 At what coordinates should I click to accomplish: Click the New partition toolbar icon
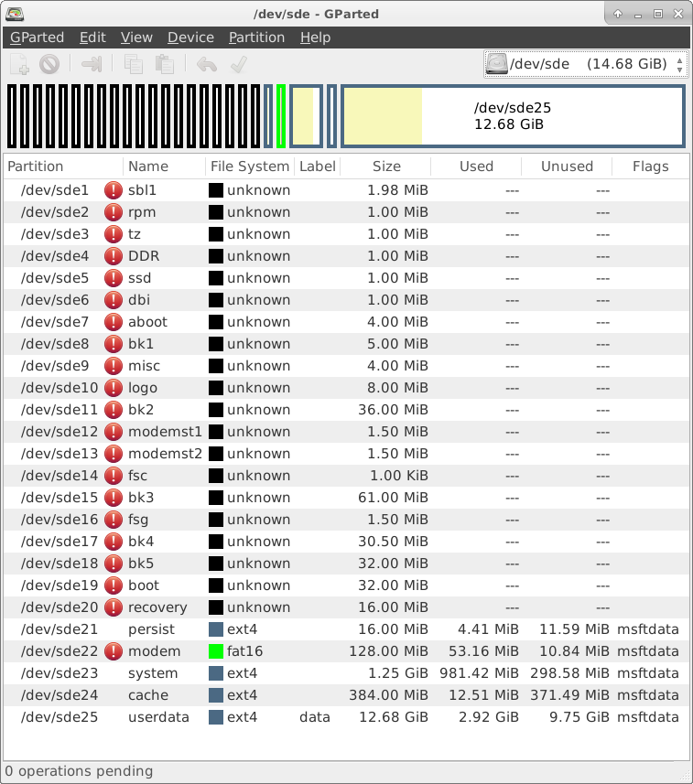20,64
